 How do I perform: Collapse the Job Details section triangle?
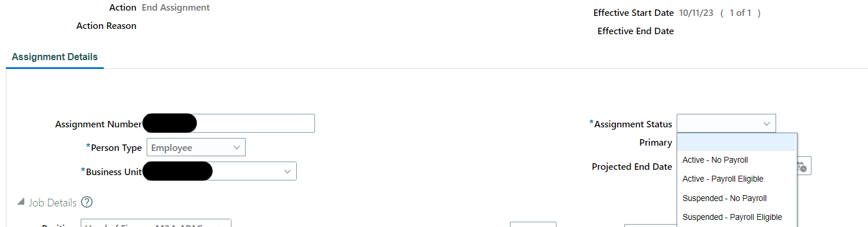coord(19,203)
